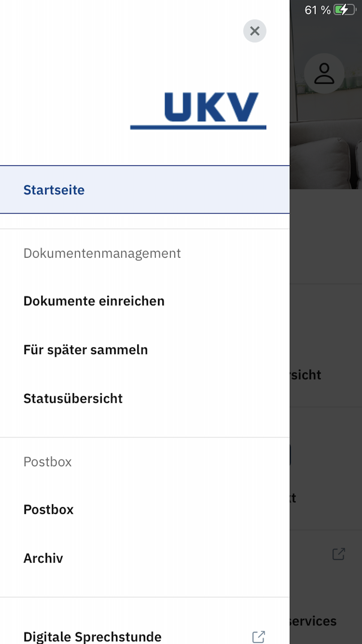Tap the dimmed 'services' text behind menu
Image resolution: width=362 pixels, height=644 pixels.
tap(313, 621)
